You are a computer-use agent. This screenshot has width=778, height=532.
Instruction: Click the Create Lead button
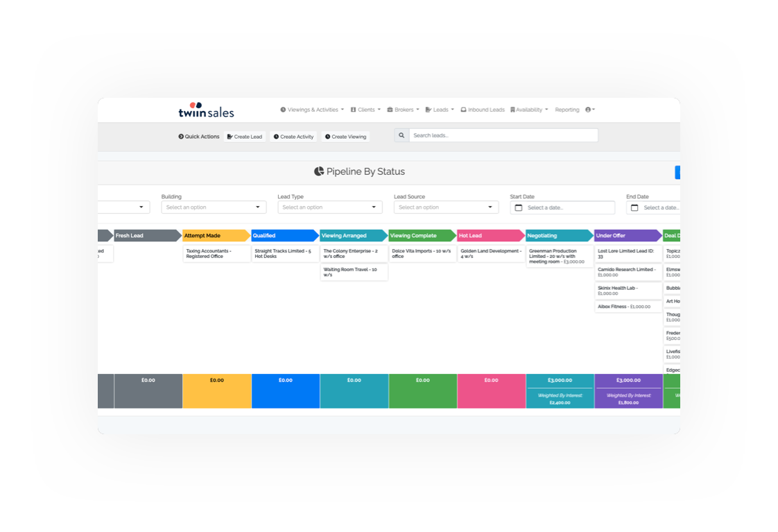[x=245, y=137]
